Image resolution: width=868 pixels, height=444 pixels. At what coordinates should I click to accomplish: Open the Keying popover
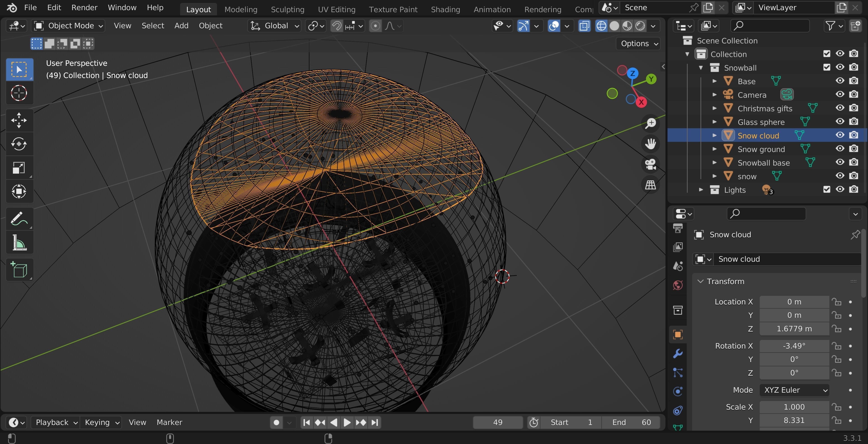coord(101,423)
